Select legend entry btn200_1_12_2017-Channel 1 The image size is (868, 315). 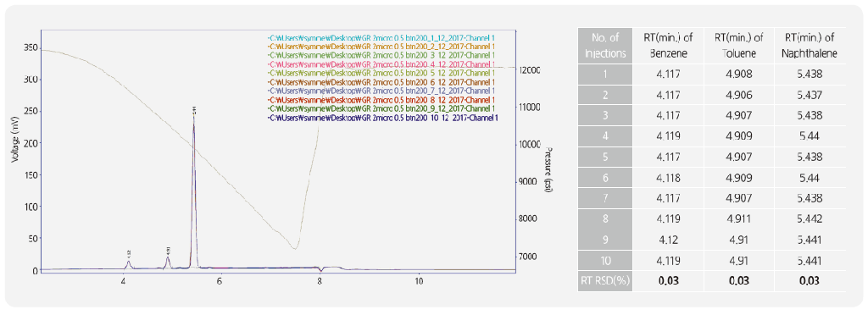tap(381, 37)
